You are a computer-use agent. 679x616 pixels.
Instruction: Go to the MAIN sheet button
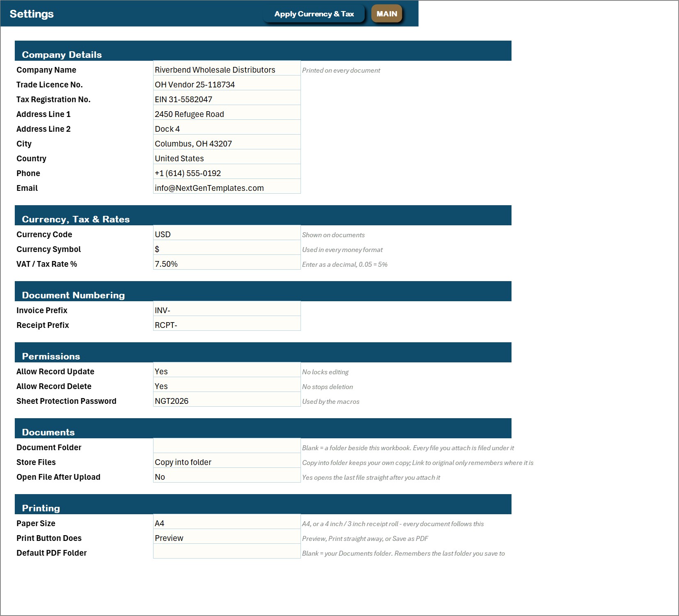[x=387, y=14]
